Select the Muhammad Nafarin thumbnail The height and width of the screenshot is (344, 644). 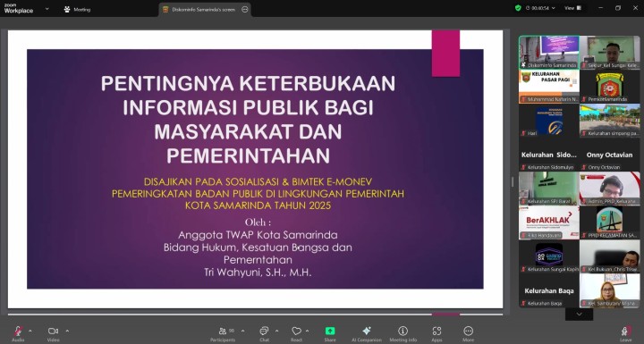[549, 86]
